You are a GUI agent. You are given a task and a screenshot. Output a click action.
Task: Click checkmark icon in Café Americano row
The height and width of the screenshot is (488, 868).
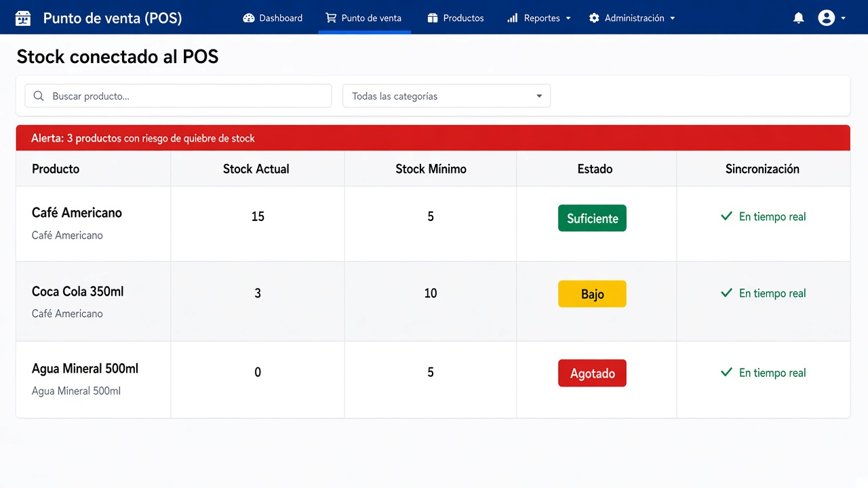[x=726, y=216]
